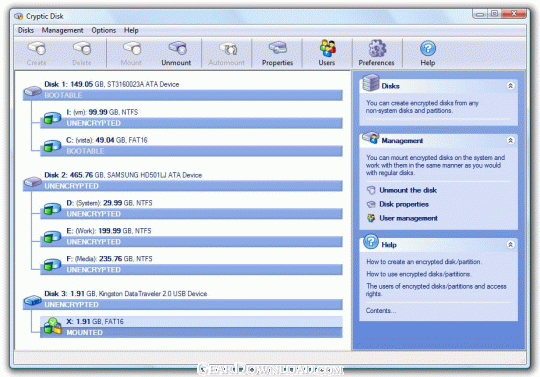Click text 'Disk 1: 149.05 GB, ST3160023A ATA Device'

point(112,84)
